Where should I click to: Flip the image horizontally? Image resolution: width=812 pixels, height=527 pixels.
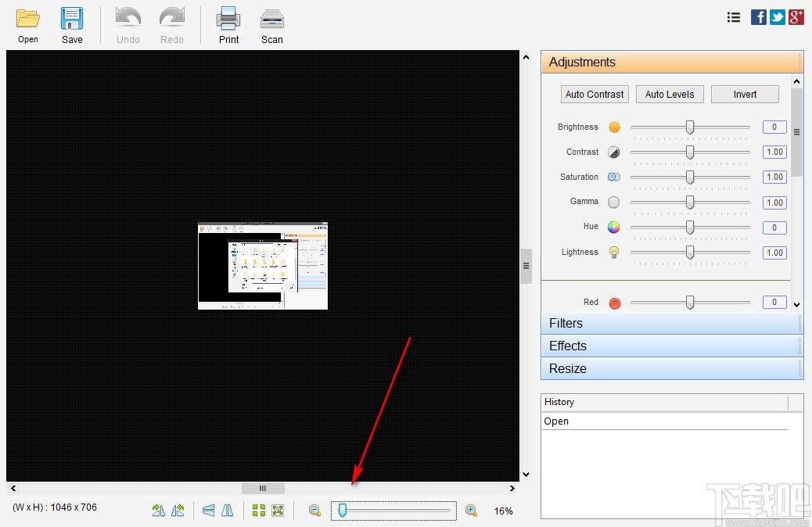point(228,511)
